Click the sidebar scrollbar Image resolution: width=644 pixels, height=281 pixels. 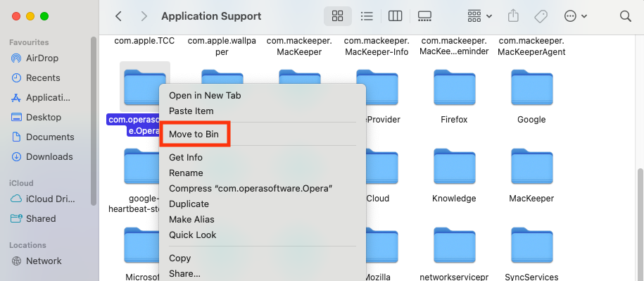94,121
